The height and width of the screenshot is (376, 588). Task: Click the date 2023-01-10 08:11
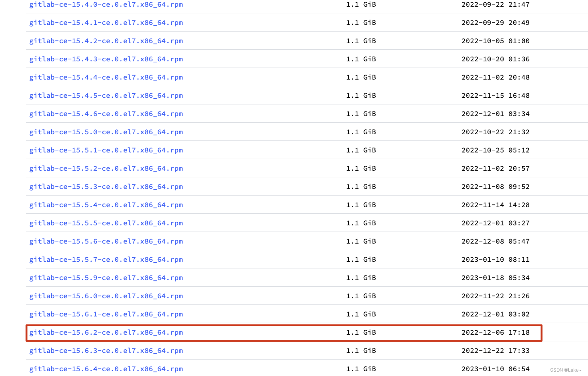(495, 260)
